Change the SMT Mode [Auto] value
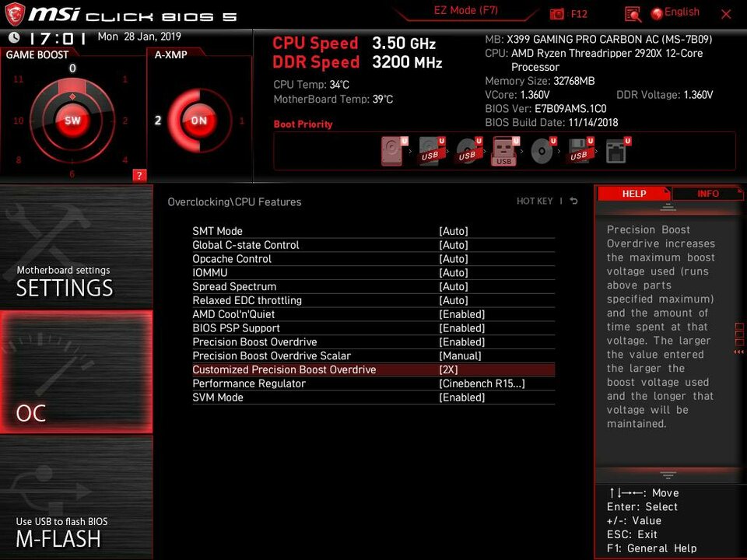This screenshot has width=747, height=560. [x=454, y=231]
